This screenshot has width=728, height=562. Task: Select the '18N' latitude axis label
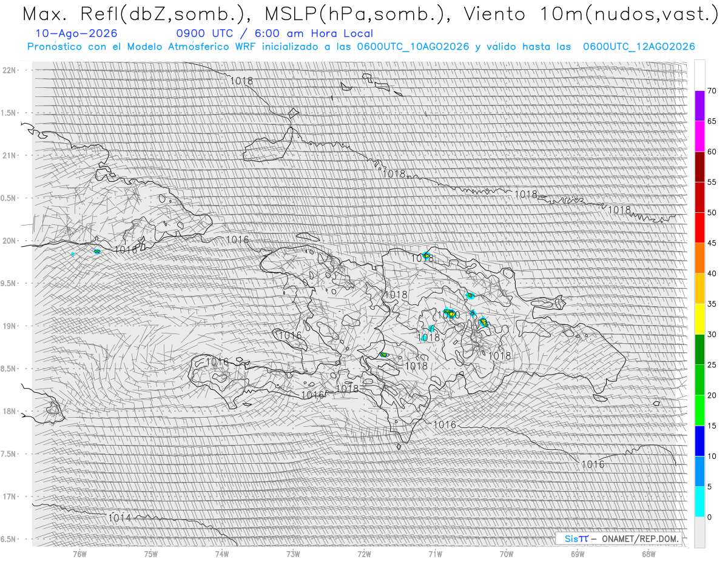(9, 412)
